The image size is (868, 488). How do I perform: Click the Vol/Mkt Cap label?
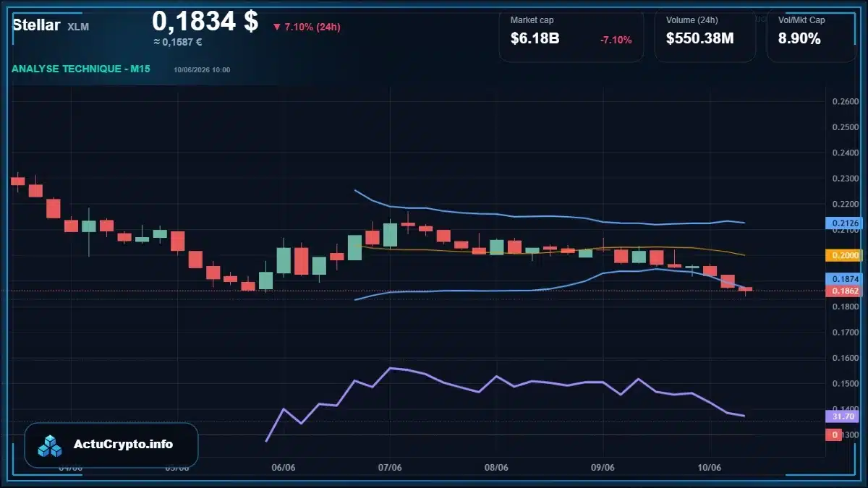pyautogui.click(x=801, y=20)
